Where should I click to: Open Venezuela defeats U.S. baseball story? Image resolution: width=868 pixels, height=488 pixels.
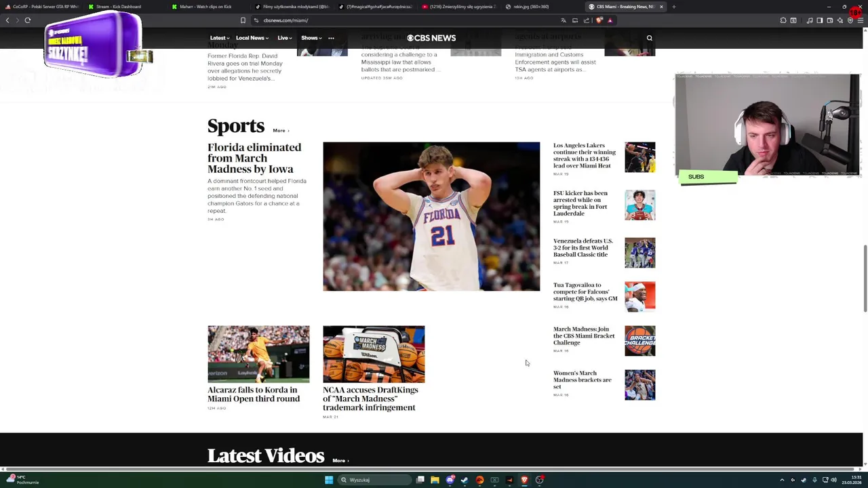[x=583, y=247]
